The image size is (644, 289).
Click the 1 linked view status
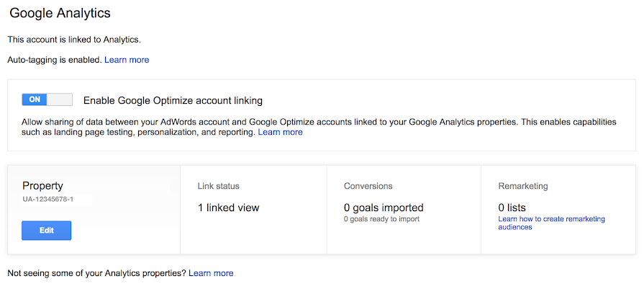pyautogui.click(x=228, y=208)
